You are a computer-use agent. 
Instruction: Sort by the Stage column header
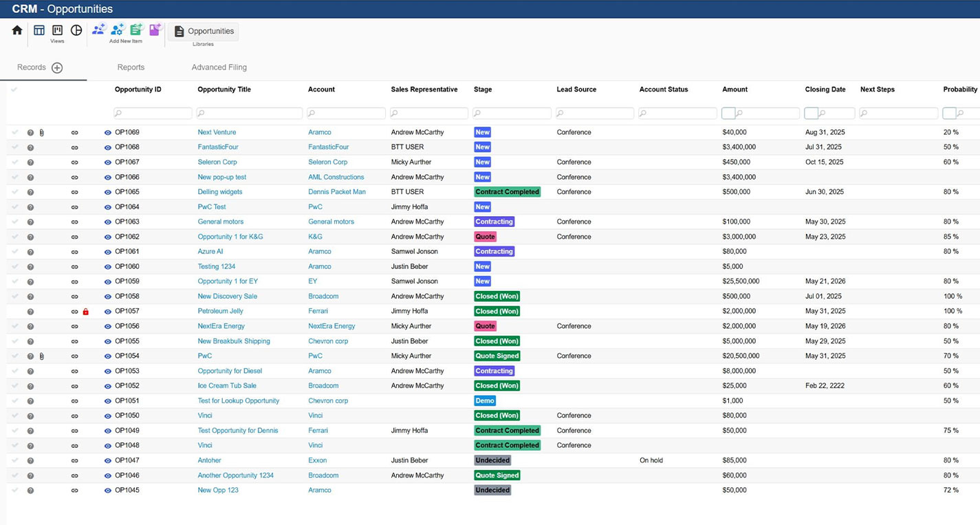(x=483, y=89)
